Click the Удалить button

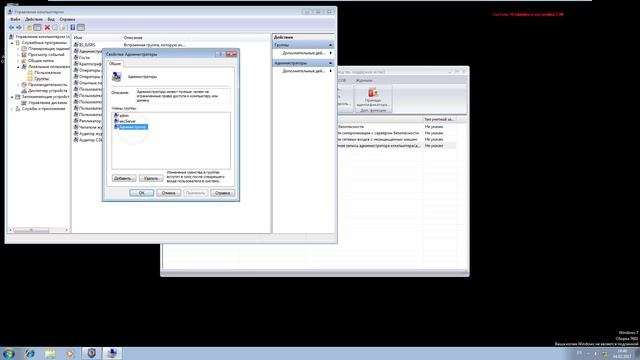(x=151, y=178)
